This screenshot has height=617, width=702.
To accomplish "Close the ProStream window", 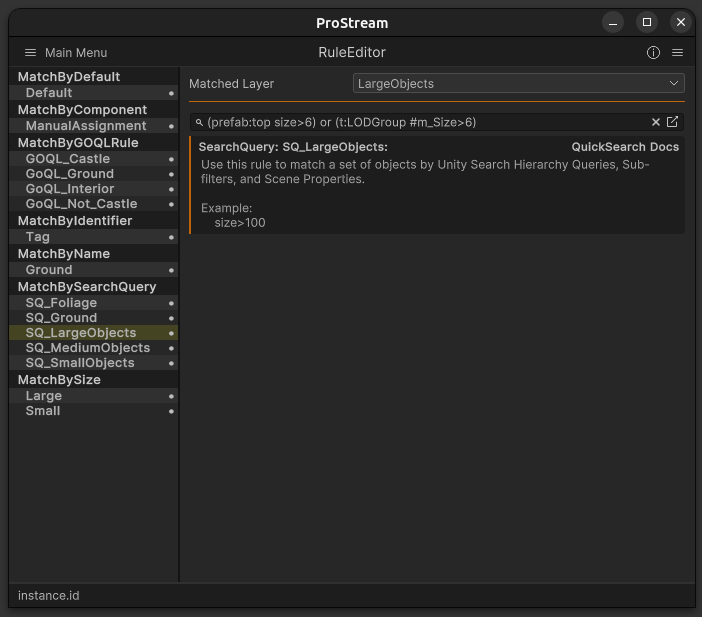I will [681, 22].
